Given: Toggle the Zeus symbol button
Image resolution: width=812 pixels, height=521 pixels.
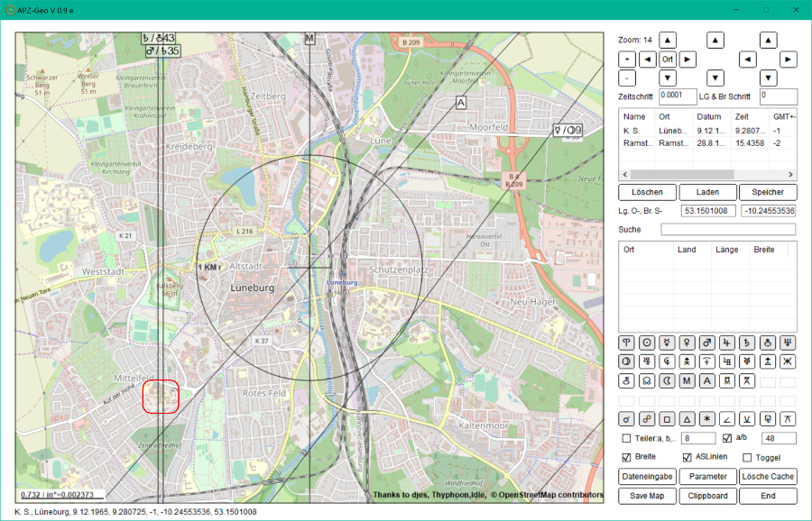Looking at the screenshot, I should [x=687, y=361].
